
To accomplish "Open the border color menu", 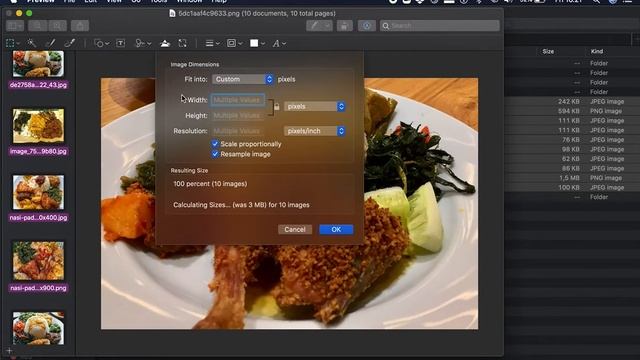I will 234,43.
